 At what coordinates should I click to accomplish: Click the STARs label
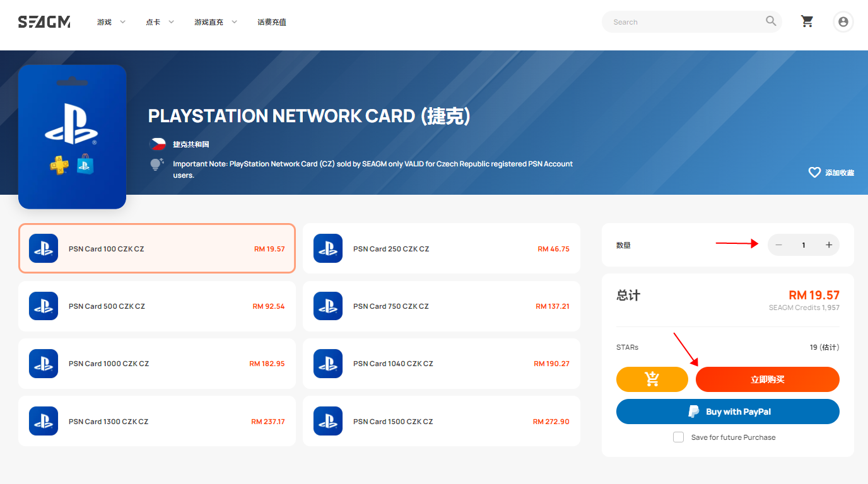click(x=627, y=347)
